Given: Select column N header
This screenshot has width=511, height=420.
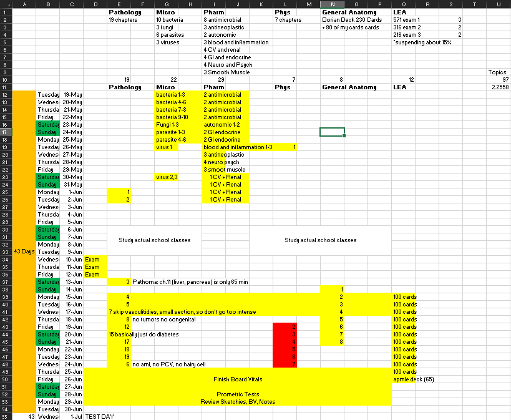Looking at the screenshot, I should tap(332, 4).
